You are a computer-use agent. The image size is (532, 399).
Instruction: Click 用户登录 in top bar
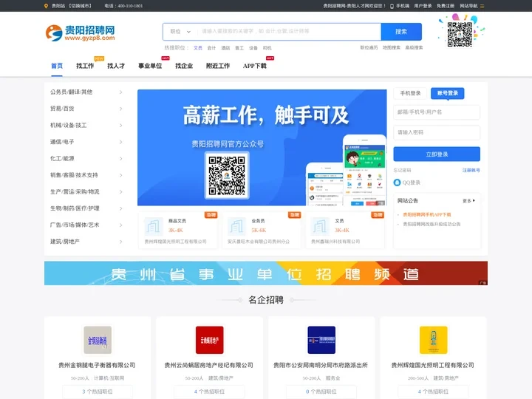(x=423, y=6)
